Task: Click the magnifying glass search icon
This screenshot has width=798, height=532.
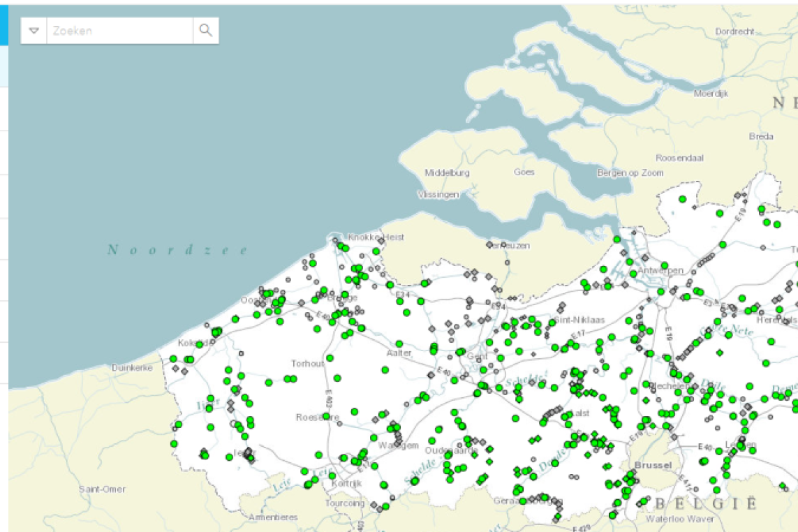Action: click(x=205, y=30)
